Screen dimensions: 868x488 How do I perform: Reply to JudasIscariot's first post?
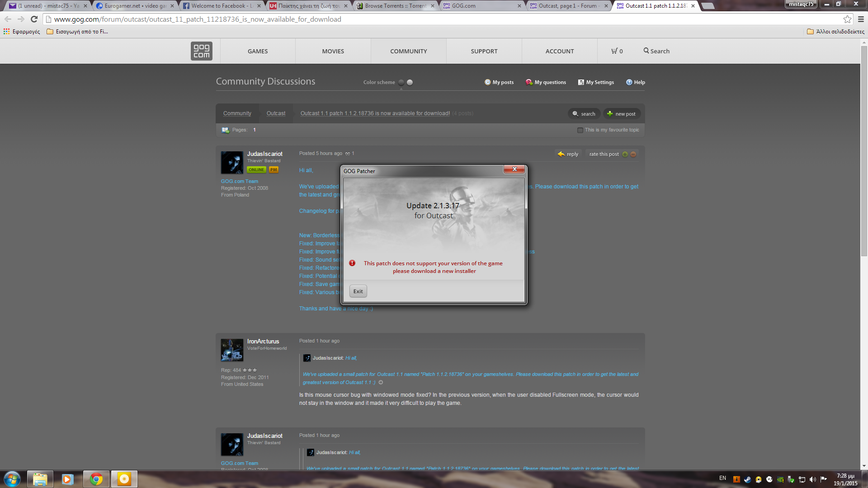(568, 154)
